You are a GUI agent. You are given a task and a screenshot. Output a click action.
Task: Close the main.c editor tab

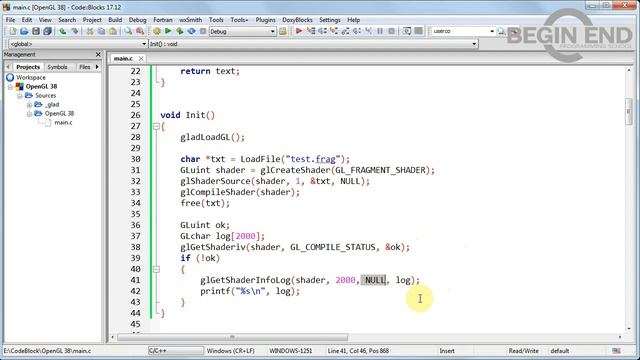point(141,58)
